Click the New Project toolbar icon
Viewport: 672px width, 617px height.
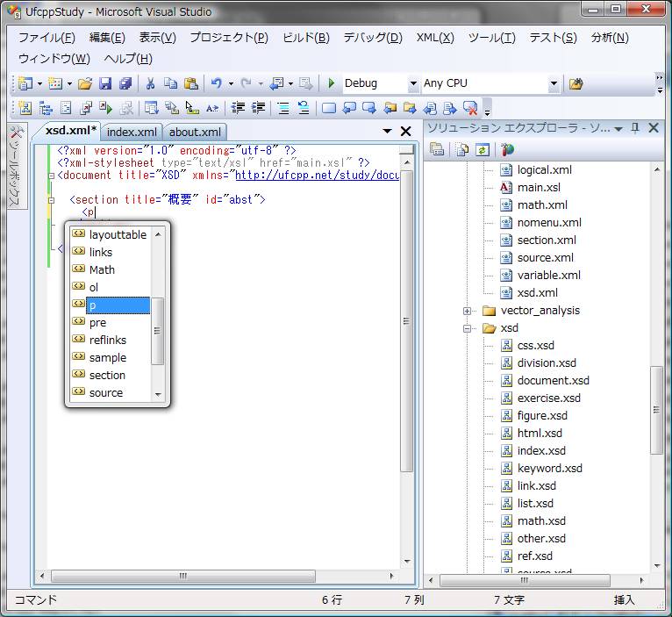(x=25, y=83)
